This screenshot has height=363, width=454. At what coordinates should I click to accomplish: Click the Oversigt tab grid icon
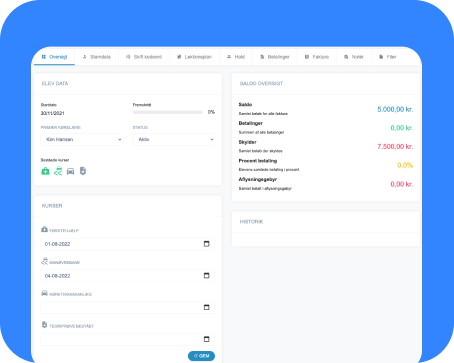pyautogui.click(x=44, y=57)
